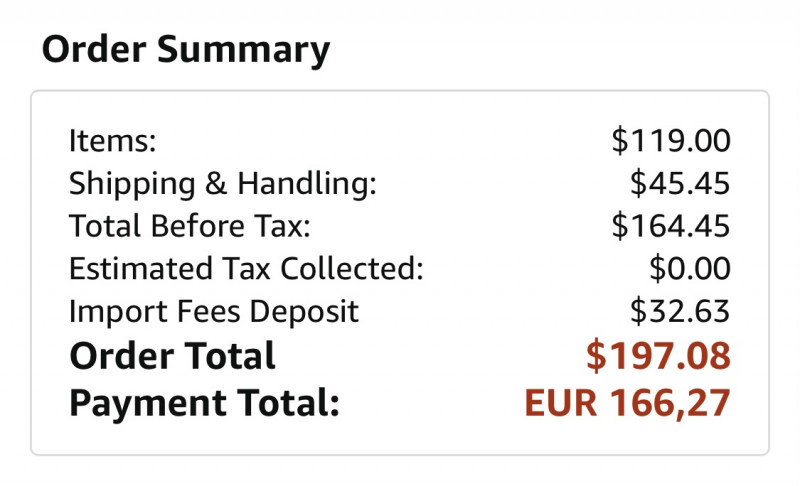This screenshot has width=800, height=486.
Task: Select the $164.45 pre-tax total
Action: coord(671,226)
